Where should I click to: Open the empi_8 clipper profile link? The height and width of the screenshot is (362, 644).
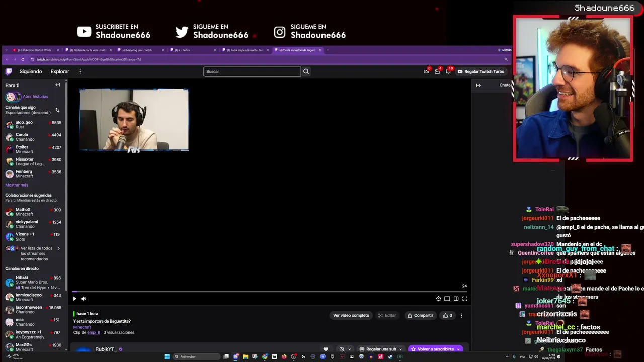[94, 333]
